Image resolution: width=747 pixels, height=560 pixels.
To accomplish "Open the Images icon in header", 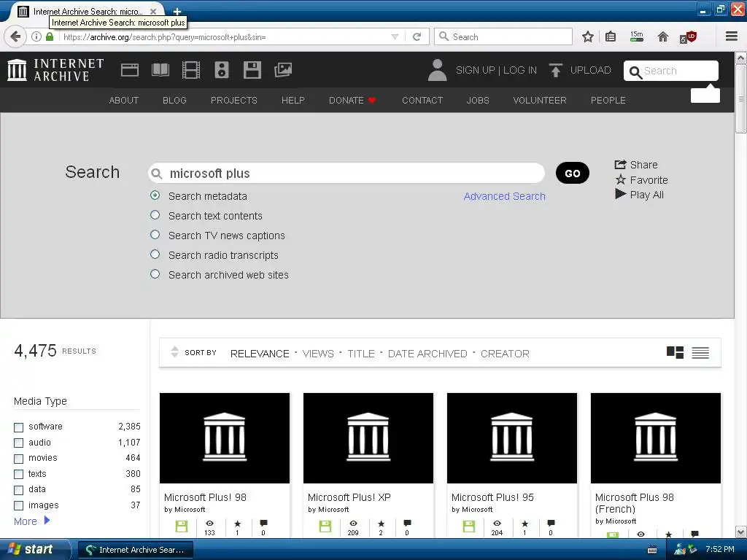I will click(283, 70).
